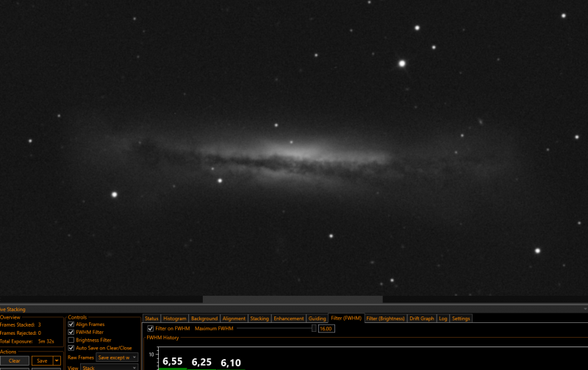This screenshot has width=588, height=370.
Task: Toggle Auto Save on Clear/Close
Action: [71, 348]
